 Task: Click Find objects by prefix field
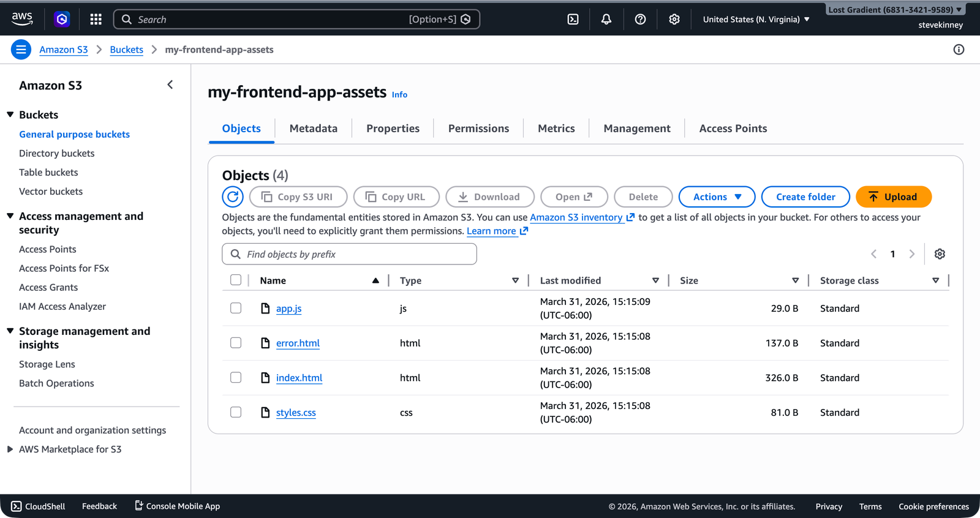click(349, 254)
